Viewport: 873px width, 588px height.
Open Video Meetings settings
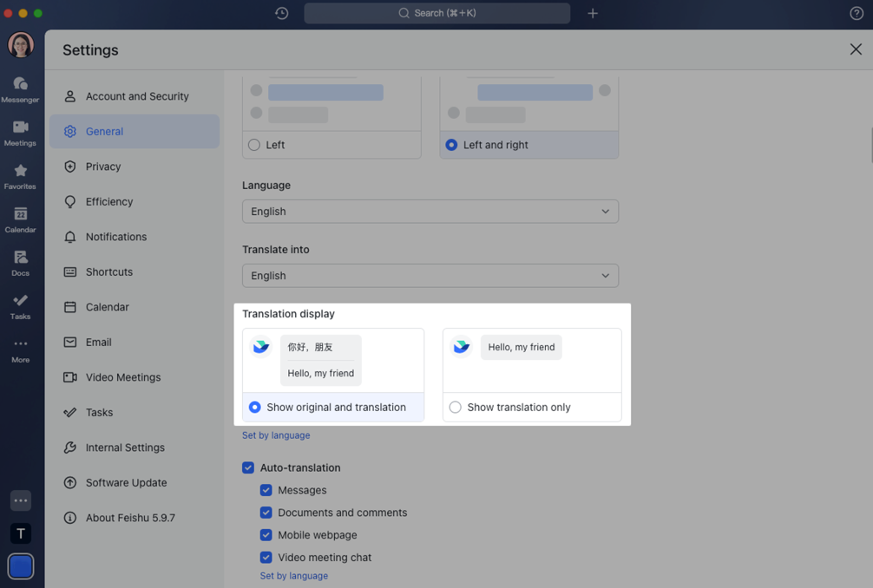(135, 377)
